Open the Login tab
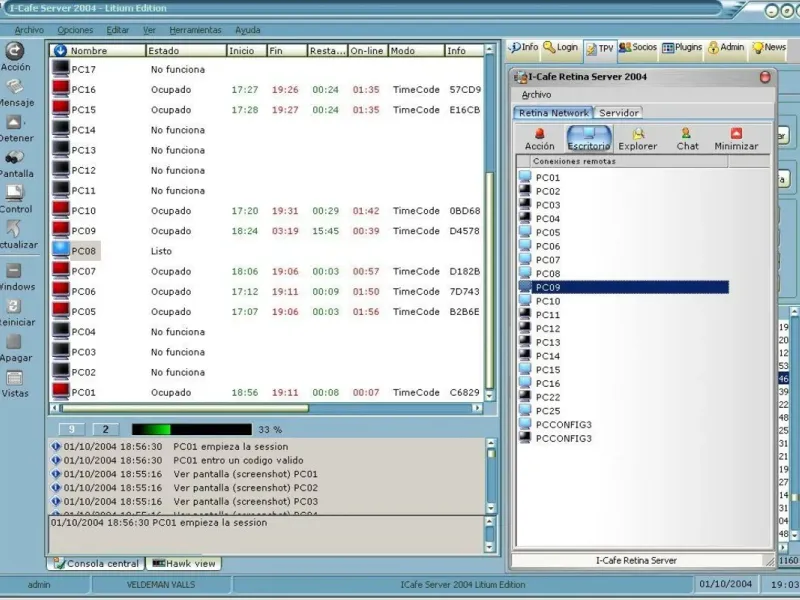This screenshot has width=800, height=600. (561, 47)
